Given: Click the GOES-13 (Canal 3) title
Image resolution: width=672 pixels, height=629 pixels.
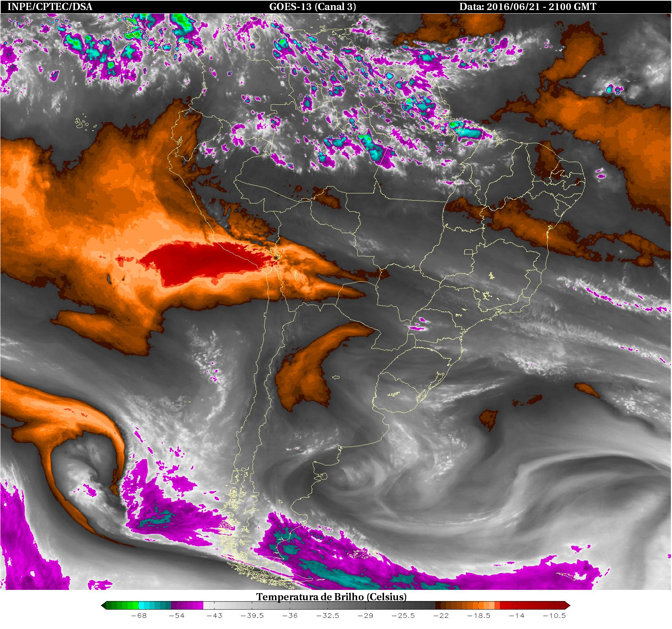Looking at the screenshot, I should tap(313, 7).
